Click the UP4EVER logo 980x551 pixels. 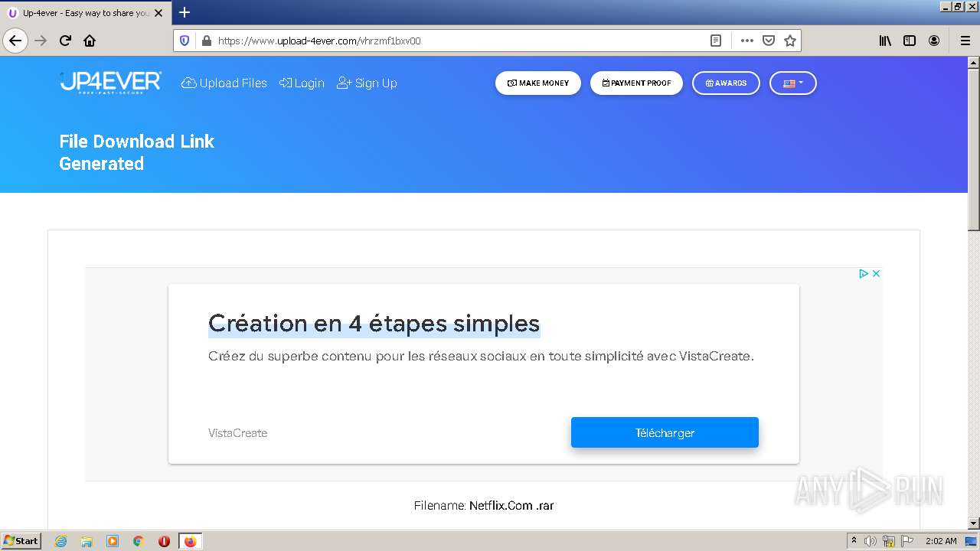click(111, 83)
